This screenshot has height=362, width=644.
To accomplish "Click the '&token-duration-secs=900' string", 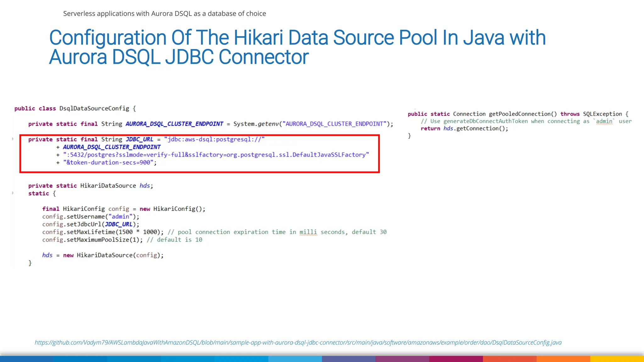I will coord(108,162).
